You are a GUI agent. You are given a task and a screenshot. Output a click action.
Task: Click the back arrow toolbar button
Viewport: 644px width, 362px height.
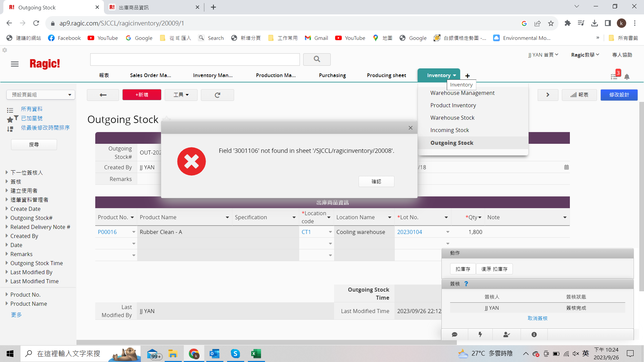pyautogui.click(x=103, y=95)
